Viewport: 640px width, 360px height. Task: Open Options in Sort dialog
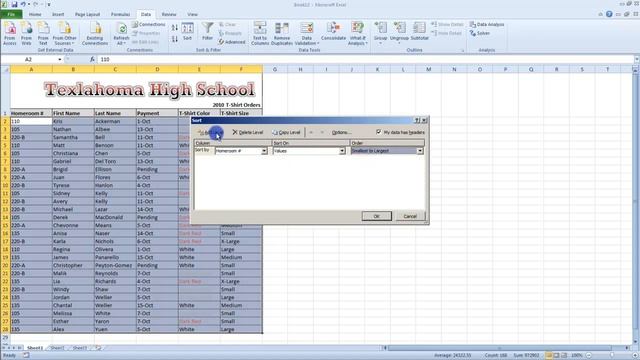coord(341,133)
